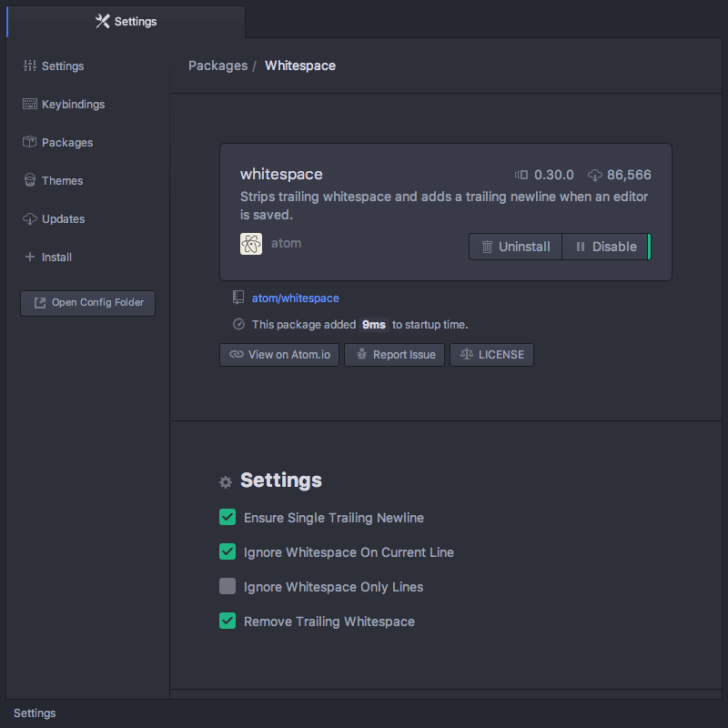Click the 86,566 downloads count
The image size is (728, 728).
point(629,175)
